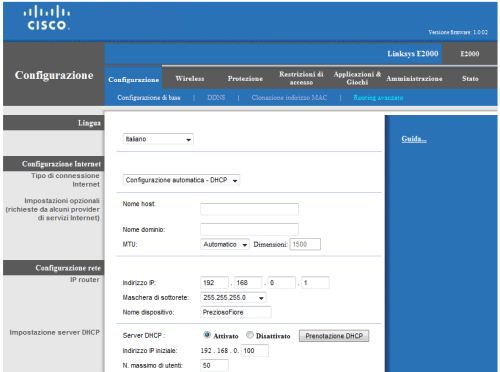The image size is (500, 372).
Task: Click the Versione firmware 1.0.02 text
Action: (458, 32)
